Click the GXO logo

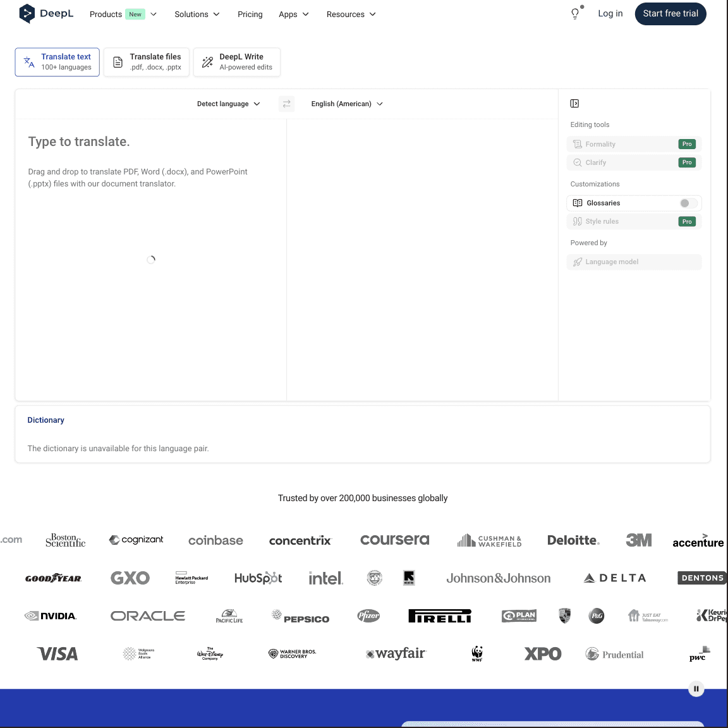tap(130, 578)
